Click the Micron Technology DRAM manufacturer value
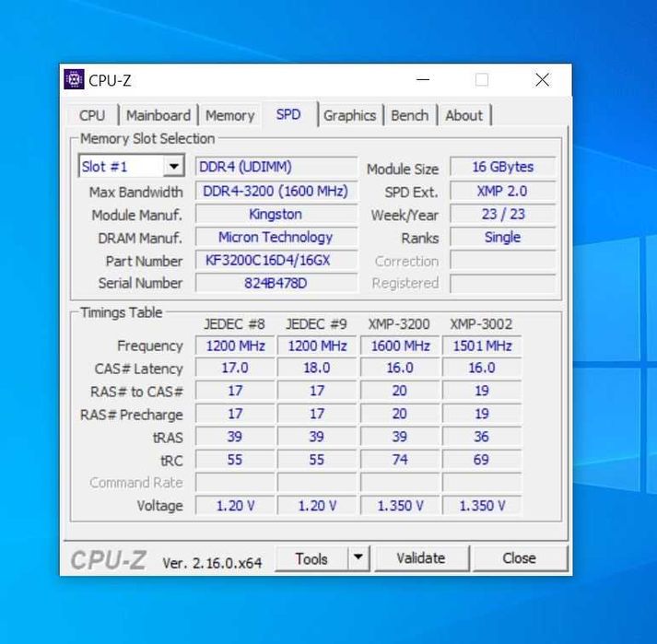This screenshot has height=644, width=657. tap(276, 237)
